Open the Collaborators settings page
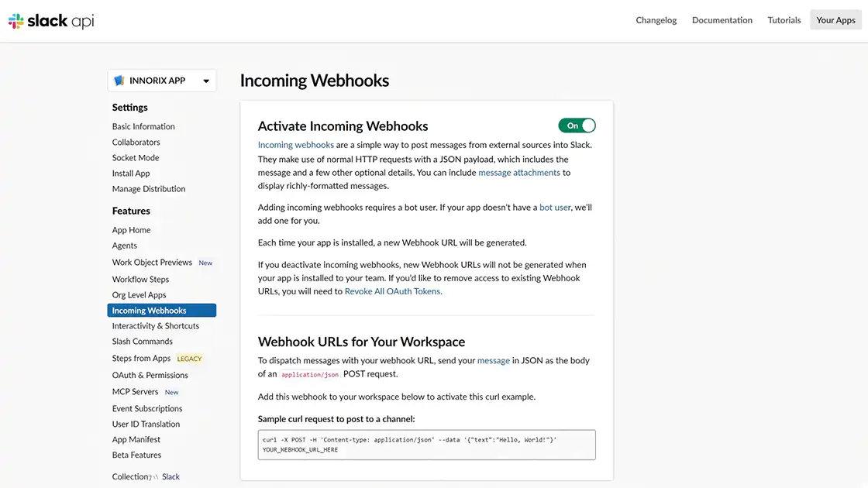 pyautogui.click(x=136, y=143)
